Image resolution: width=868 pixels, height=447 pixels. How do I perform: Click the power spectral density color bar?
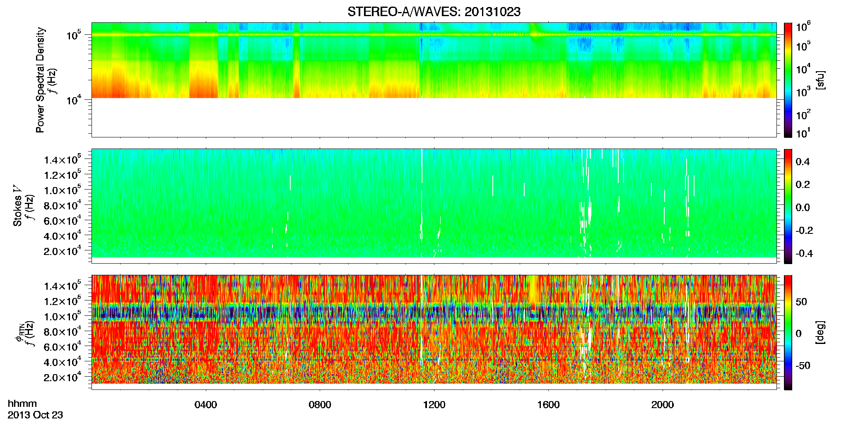[x=788, y=80]
